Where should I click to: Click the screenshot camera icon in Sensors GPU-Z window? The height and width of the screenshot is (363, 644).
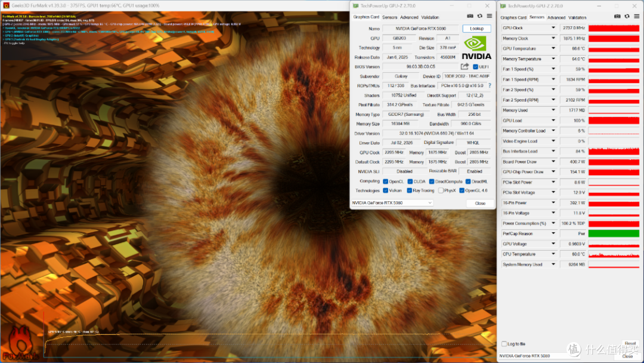(x=617, y=17)
